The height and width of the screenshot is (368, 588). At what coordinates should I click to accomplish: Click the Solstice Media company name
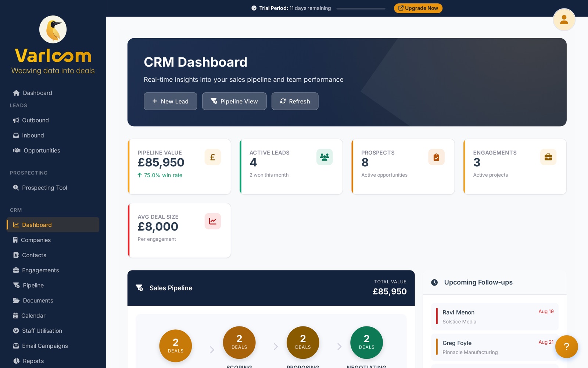click(x=459, y=322)
